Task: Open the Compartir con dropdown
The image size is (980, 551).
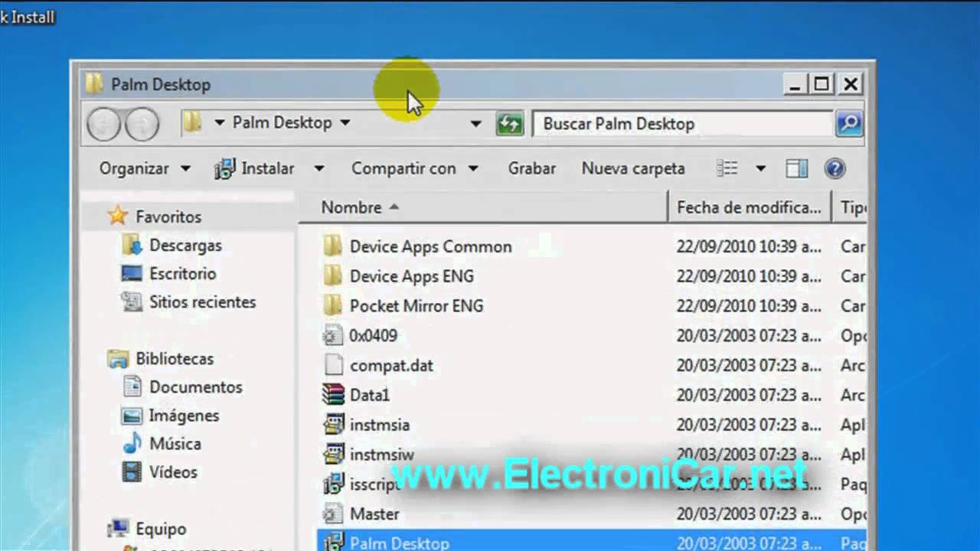Action: tap(414, 168)
